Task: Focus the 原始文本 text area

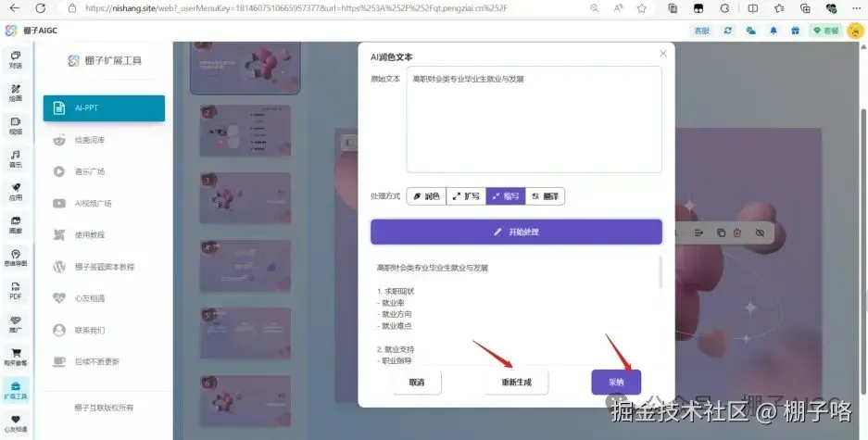Action: tap(534, 119)
